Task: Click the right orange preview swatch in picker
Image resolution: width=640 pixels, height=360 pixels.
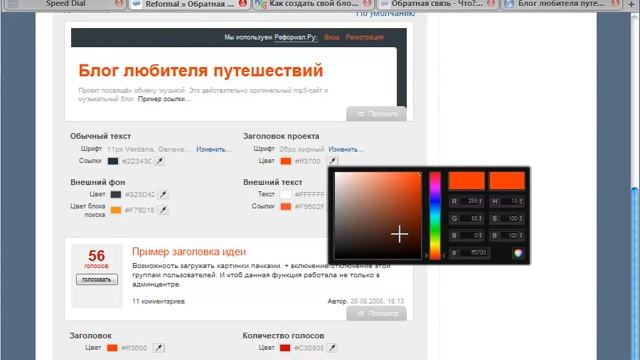Action: [x=507, y=181]
